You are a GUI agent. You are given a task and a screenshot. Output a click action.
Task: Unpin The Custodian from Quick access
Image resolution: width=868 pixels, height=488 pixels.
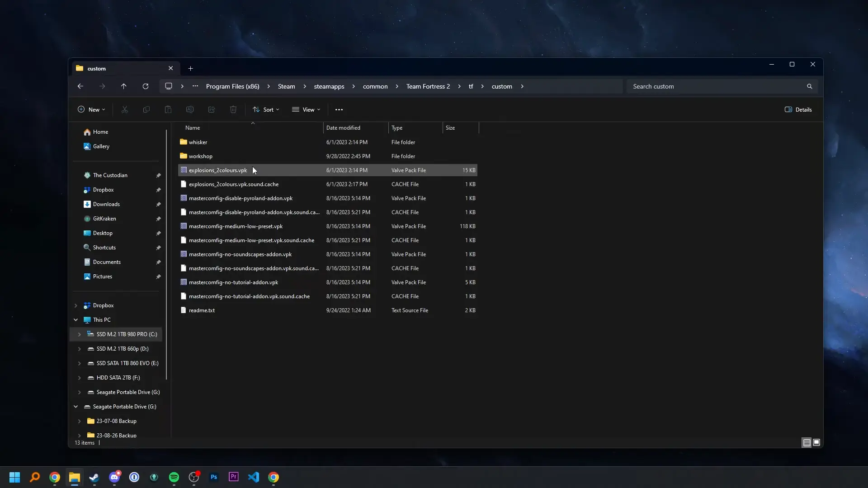[x=158, y=175]
